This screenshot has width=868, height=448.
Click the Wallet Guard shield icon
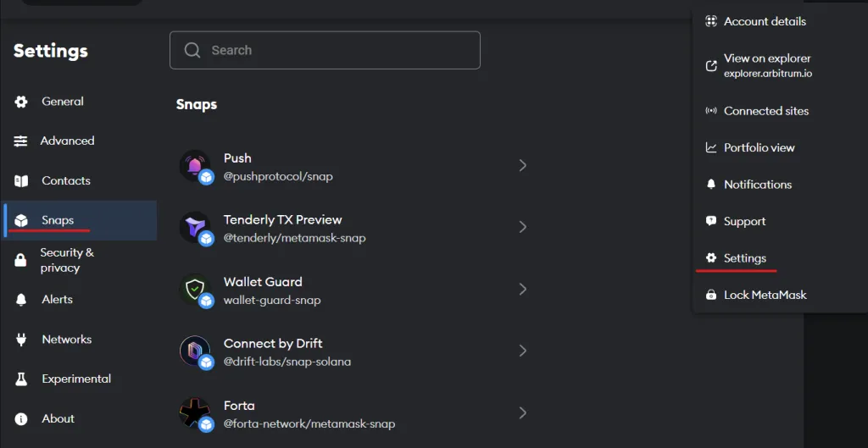coord(195,289)
